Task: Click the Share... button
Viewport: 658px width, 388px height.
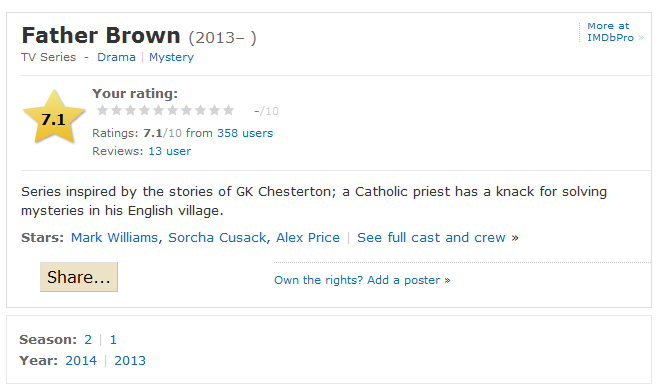Action: click(79, 277)
